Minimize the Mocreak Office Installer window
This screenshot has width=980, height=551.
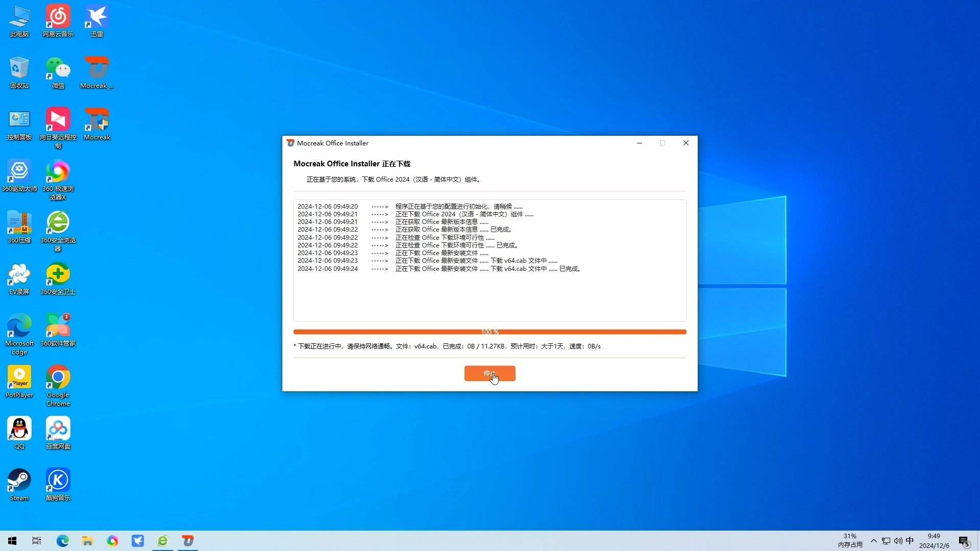(x=640, y=143)
